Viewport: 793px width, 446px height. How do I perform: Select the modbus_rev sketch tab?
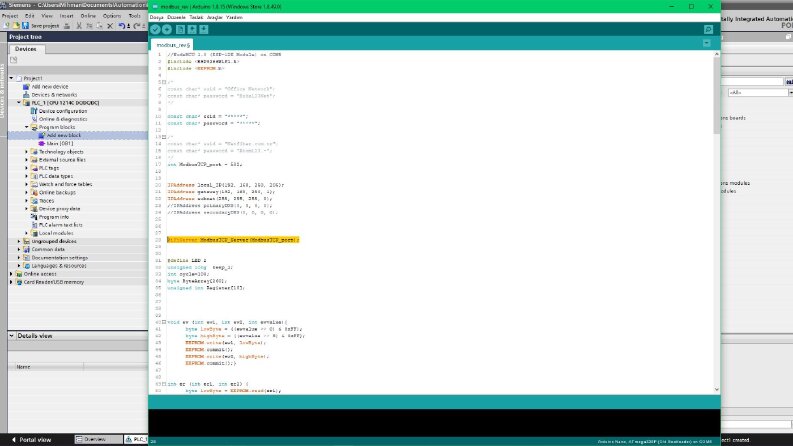(172, 45)
